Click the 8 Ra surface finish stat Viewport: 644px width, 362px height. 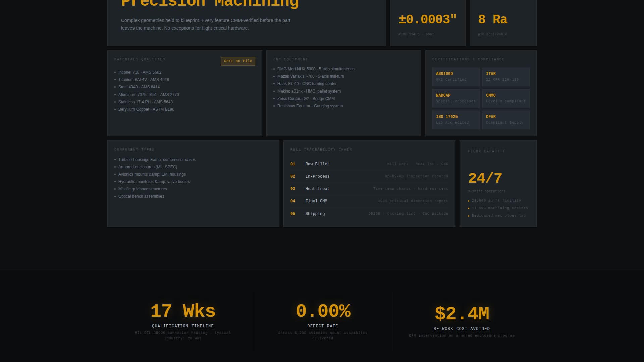(492, 20)
